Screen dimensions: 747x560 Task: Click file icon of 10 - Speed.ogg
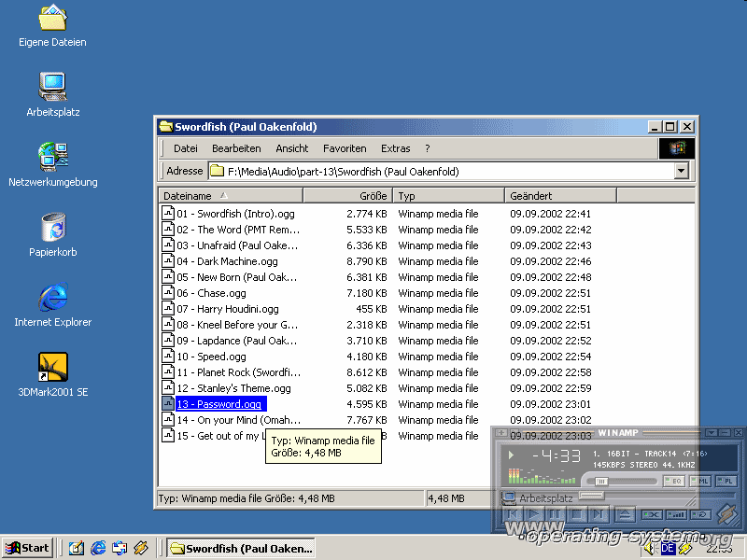coord(168,356)
